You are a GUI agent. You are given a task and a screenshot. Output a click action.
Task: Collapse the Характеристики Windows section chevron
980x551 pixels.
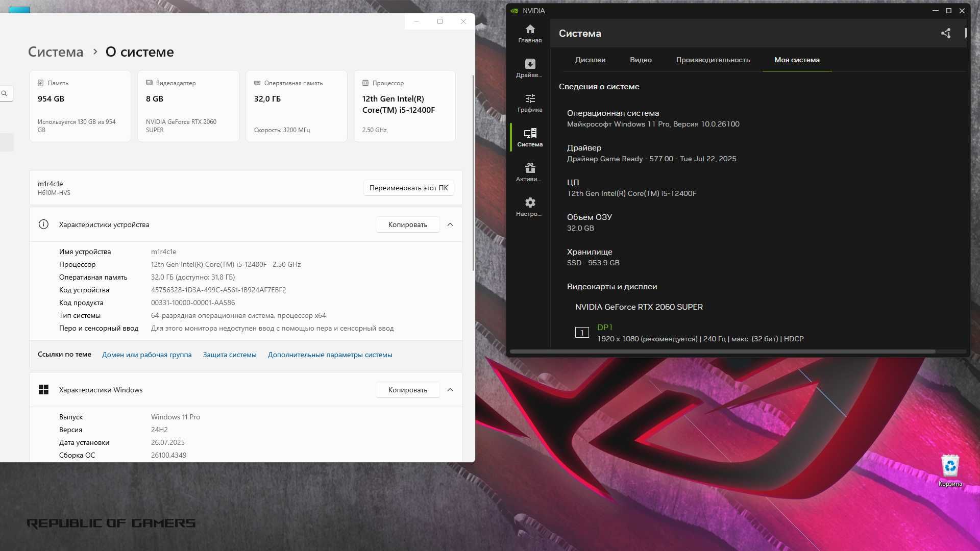[x=450, y=390]
